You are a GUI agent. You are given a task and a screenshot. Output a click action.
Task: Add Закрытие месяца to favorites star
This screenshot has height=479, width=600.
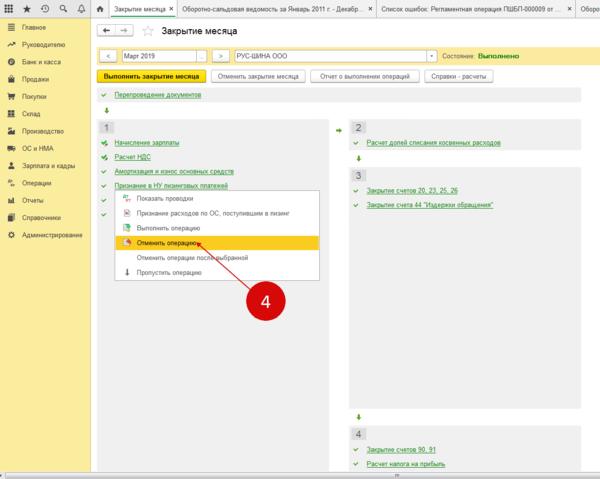[x=148, y=31]
